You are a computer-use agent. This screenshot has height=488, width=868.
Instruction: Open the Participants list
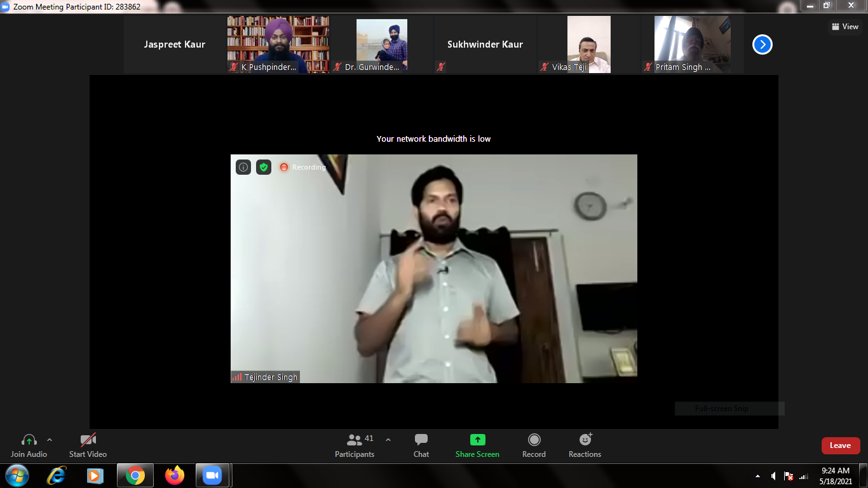[355, 445]
